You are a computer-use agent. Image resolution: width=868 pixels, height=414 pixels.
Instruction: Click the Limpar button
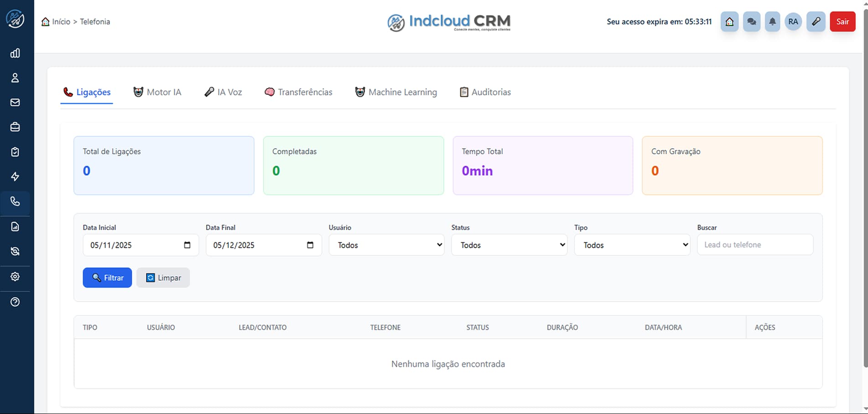point(163,278)
